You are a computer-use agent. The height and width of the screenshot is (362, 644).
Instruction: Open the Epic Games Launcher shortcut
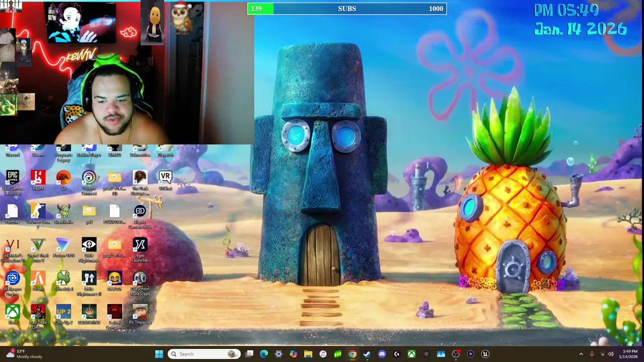(13, 183)
